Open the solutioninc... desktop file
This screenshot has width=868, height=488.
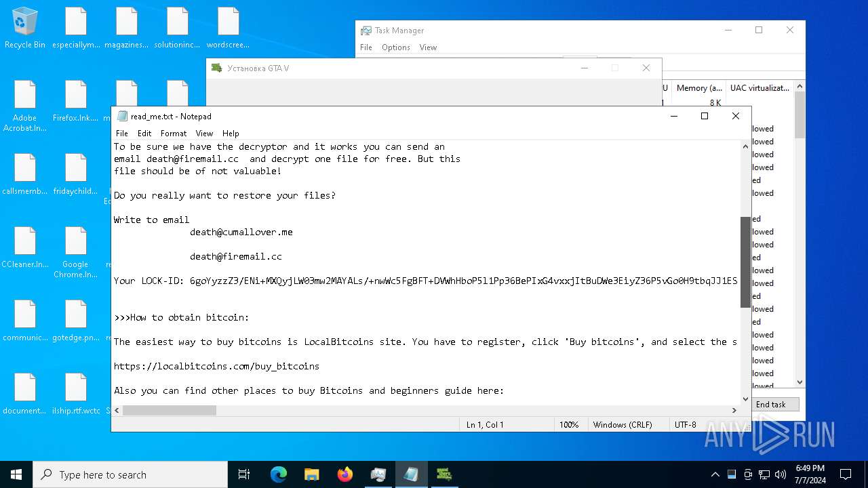178,28
